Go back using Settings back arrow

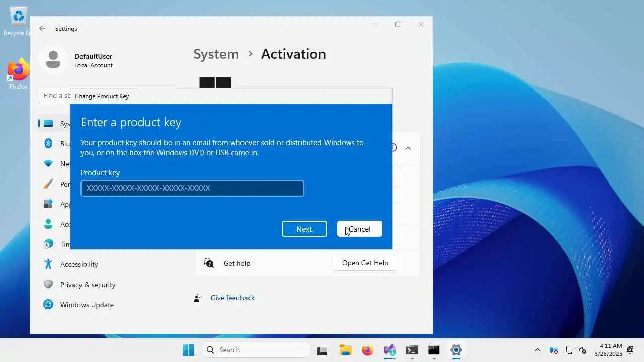42,29
